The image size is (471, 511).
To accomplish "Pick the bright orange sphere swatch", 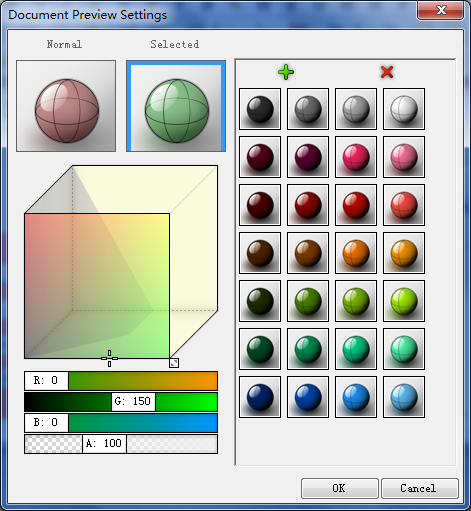I will click(356, 253).
